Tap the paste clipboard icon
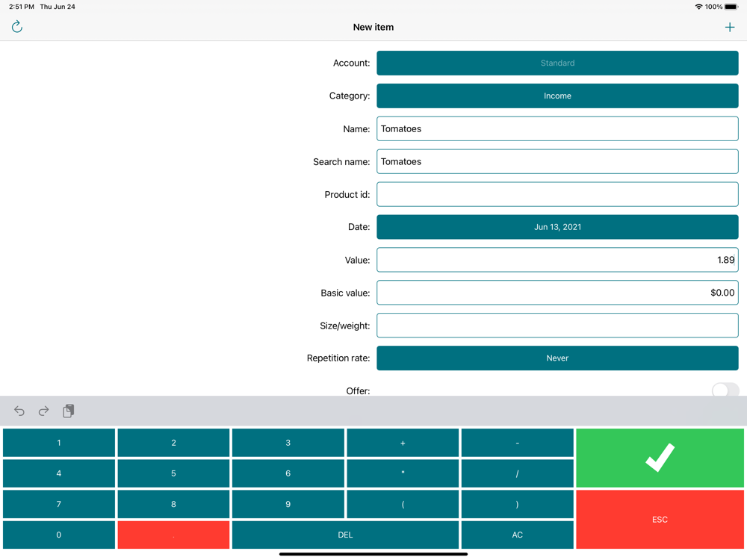The width and height of the screenshot is (747, 560). pyautogui.click(x=69, y=411)
